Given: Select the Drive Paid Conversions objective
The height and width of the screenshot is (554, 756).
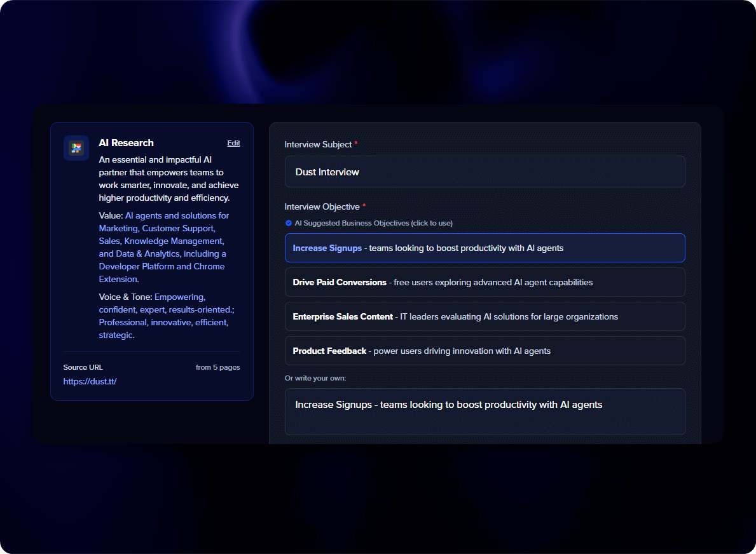Looking at the screenshot, I should [485, 282].
